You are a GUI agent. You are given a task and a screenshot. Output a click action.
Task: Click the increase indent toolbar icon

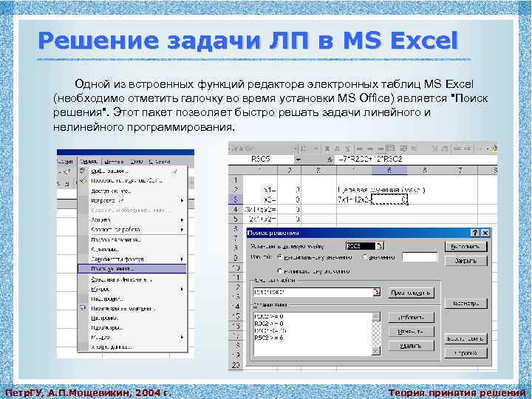pyautogui.click(x=468, y=149)
